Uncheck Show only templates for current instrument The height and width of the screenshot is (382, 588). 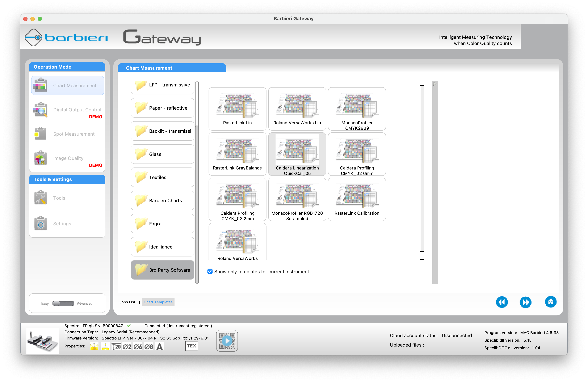210,271
